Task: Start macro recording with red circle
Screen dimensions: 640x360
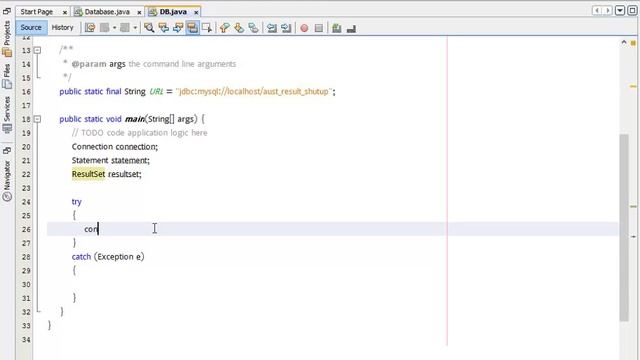Action: pyautogui.click(x=304, y=28)
